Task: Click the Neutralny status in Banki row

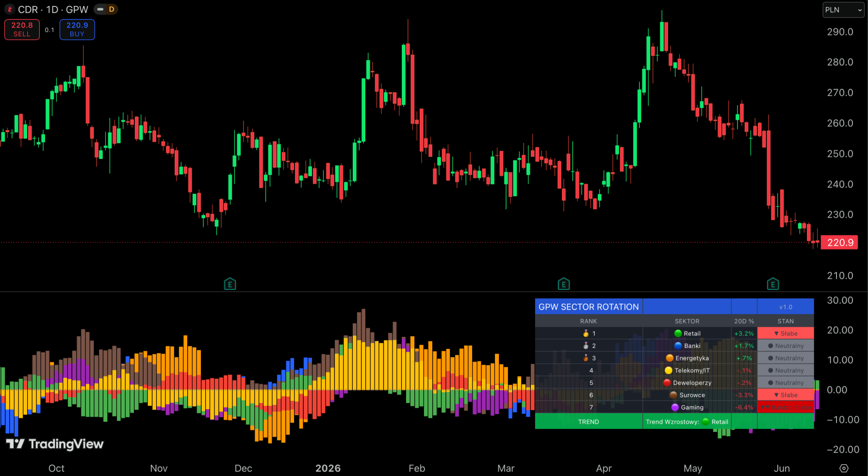Action: coord(786,346)
